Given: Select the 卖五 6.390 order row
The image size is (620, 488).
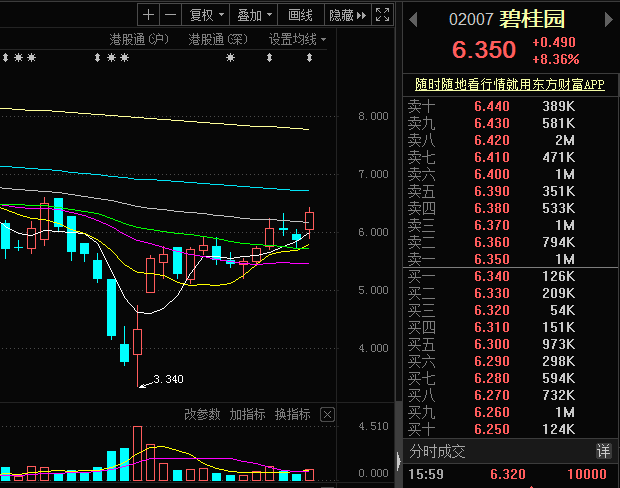Looking at the screenshot, I should pyautogui.click(x=510, y=191).
